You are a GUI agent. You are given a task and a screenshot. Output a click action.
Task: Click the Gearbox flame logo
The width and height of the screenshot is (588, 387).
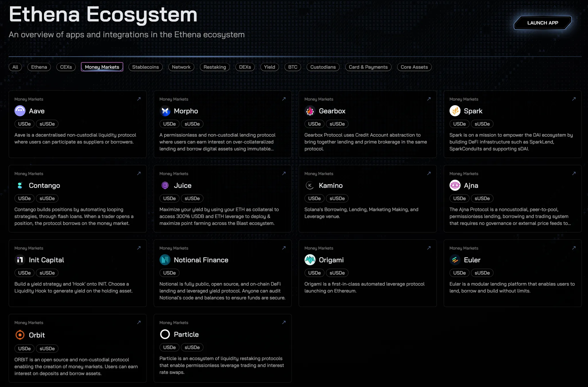click(x=310, y=111)
